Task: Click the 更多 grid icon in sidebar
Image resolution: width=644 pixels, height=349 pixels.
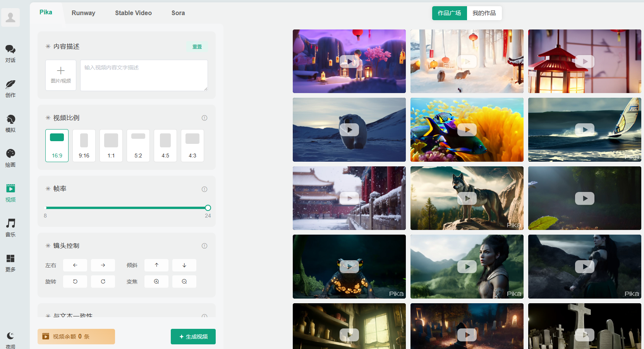Action: click(x=10, y=259)
